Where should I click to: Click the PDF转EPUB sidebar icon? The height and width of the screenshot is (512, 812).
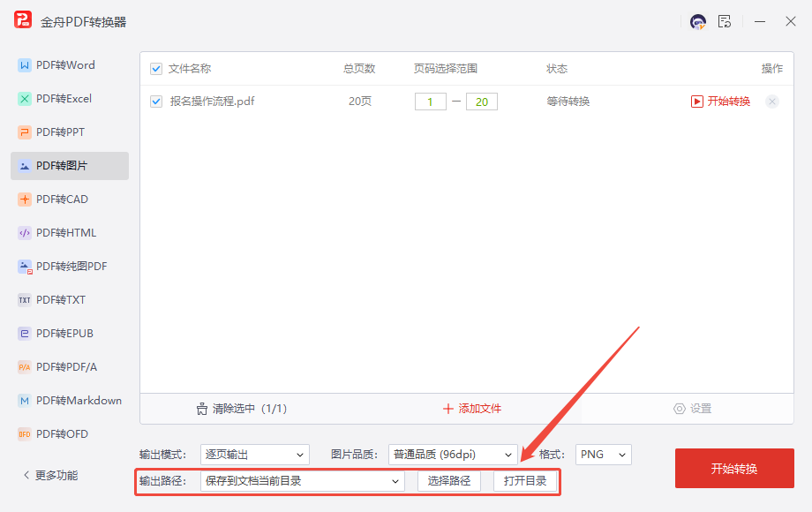coord(25,334)
